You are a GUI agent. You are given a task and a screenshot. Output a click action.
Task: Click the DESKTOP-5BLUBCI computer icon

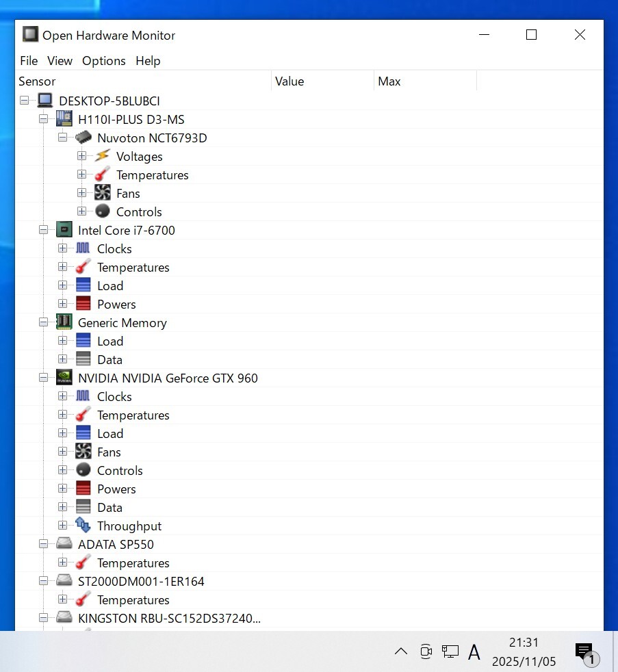45,101
